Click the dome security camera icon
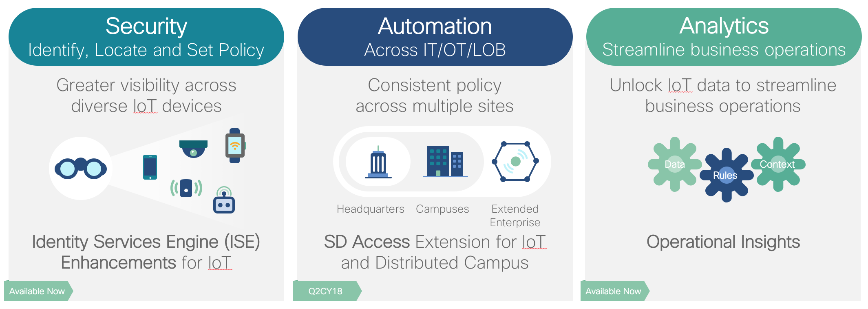The image size is (868, 309). point(193,149)
